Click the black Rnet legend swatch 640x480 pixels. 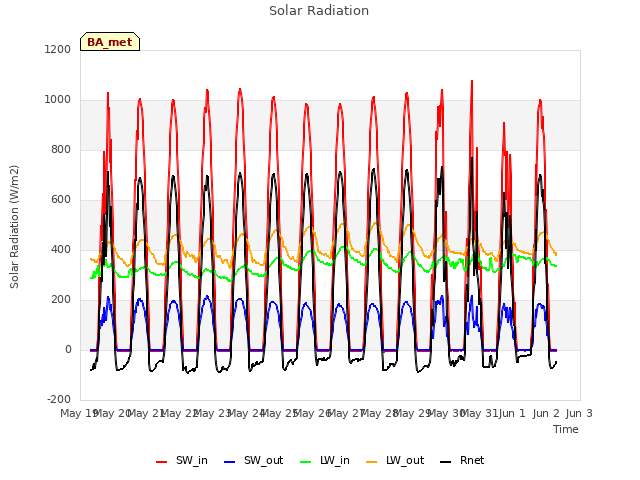(446, 462)
